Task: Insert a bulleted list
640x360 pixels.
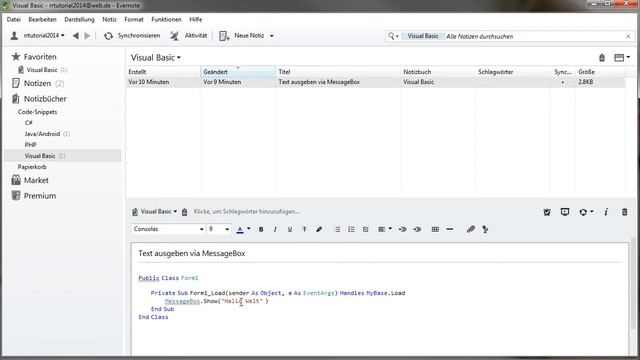Action: [337, 229]
